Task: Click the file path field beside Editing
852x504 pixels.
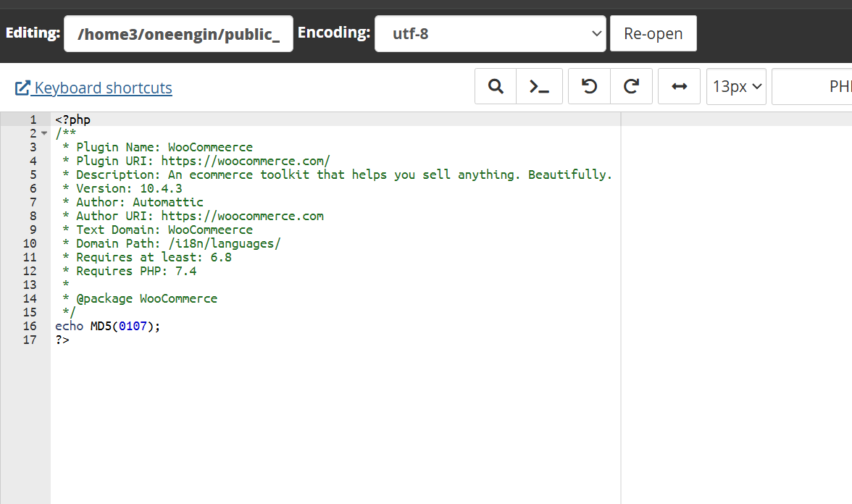Action: coord(178,34)
